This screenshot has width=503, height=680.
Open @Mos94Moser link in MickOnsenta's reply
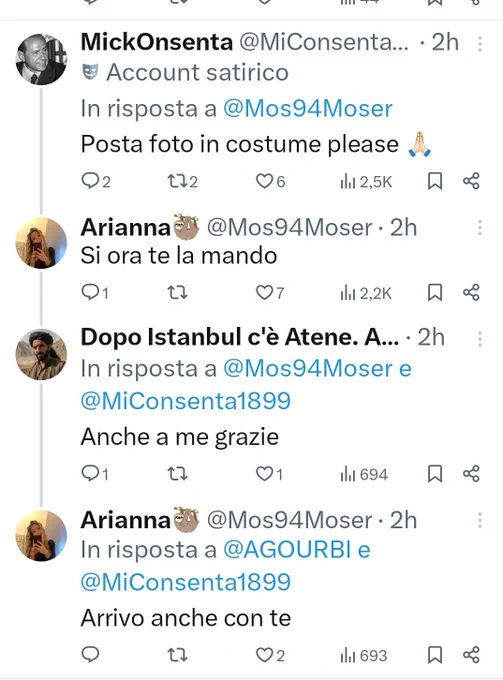[308, 108]
